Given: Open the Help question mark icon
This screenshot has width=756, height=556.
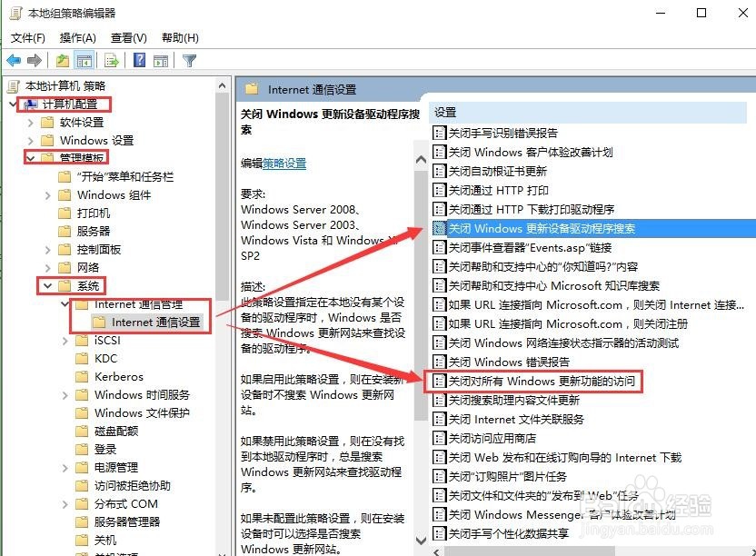Looking at the screenshot, I should point(139,60).
